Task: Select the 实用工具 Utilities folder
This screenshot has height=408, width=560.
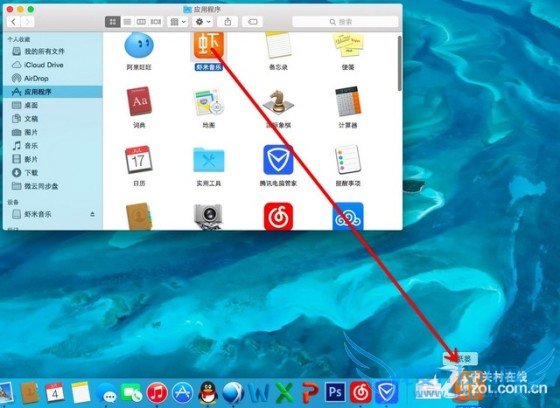Action: click(209, 160)
